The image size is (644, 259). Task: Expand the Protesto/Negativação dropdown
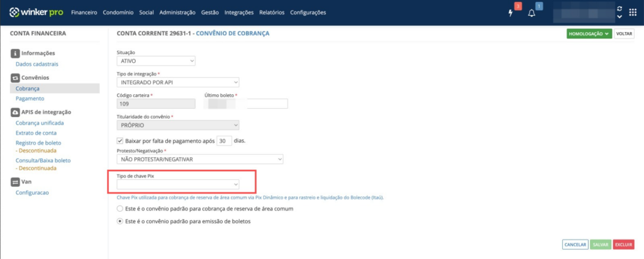point(200,159)
